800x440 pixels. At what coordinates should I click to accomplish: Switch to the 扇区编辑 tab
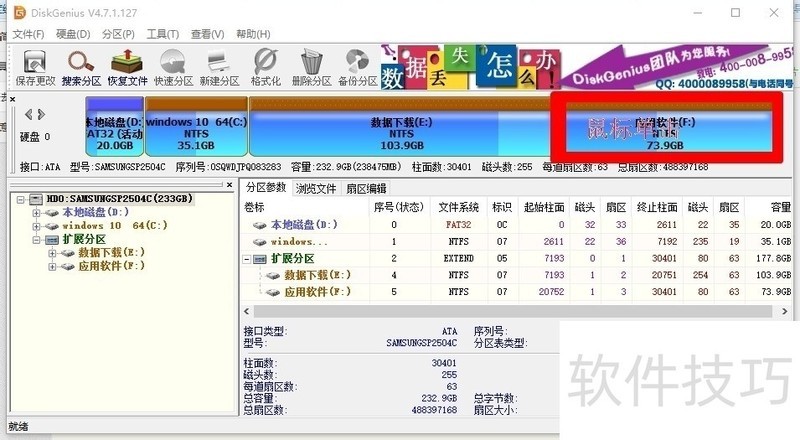click(x=366, y=188)
